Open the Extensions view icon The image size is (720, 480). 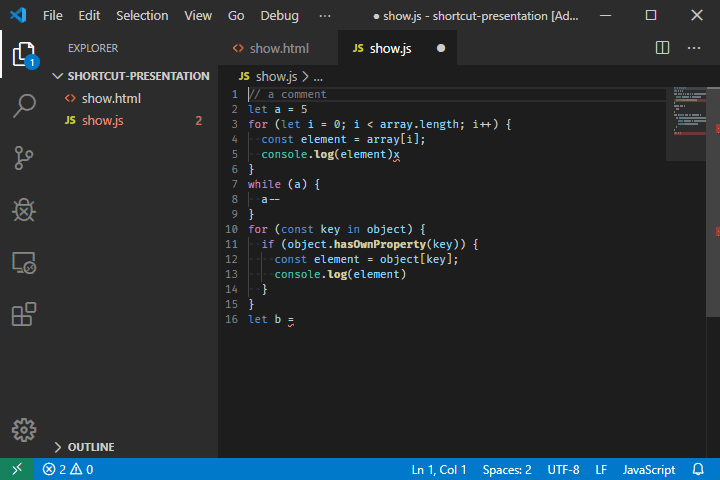(24, 315)
